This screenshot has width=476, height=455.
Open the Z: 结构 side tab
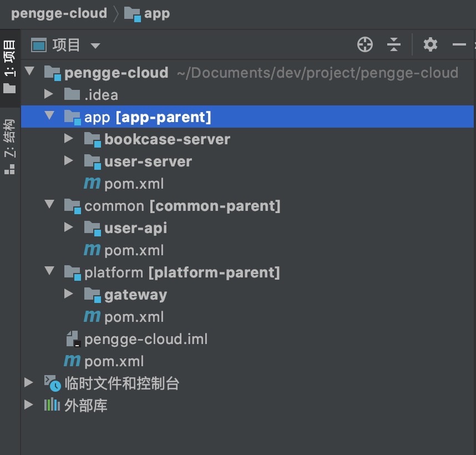pyautogui.click(x=10, y=145)
